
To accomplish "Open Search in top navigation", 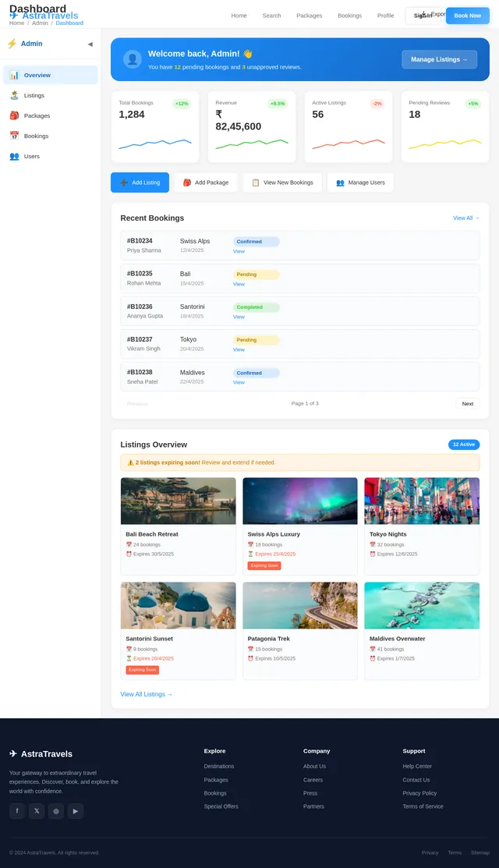I will pyautogui.click(x=271, y=16).
